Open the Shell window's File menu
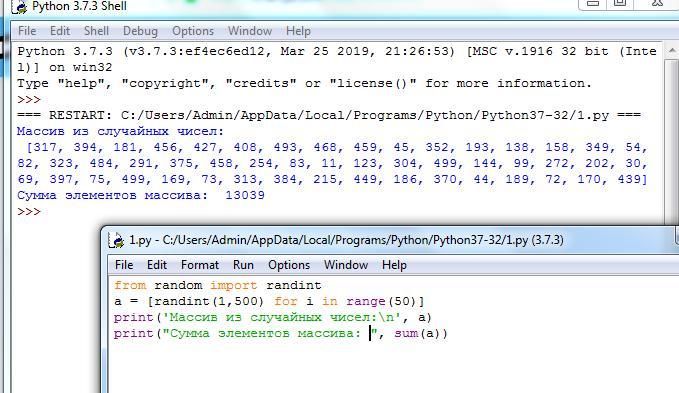Viewport: 679px width, 393px height. click(x=27, y=31)
